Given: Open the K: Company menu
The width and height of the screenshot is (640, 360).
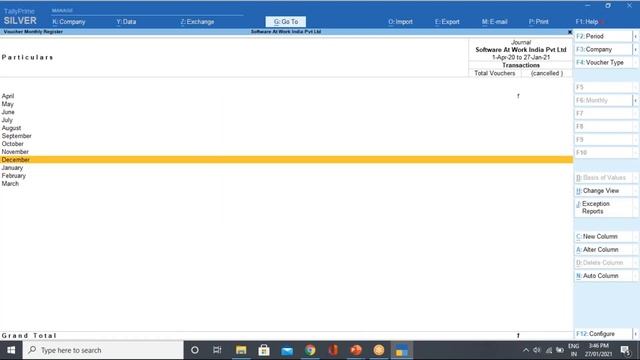Looking at the screenshot, I should coord(69,22).
